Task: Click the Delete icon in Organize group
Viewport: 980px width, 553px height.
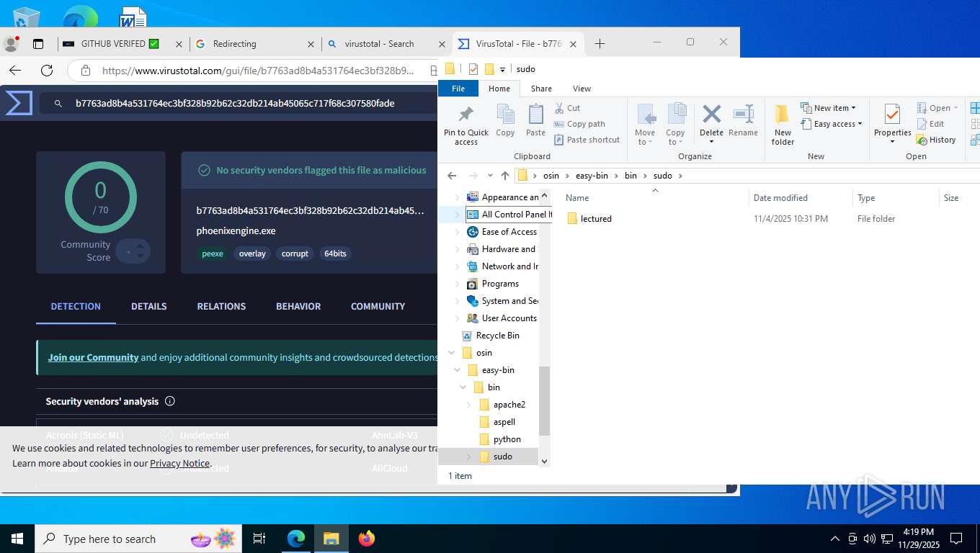Action: click(711, 114)
